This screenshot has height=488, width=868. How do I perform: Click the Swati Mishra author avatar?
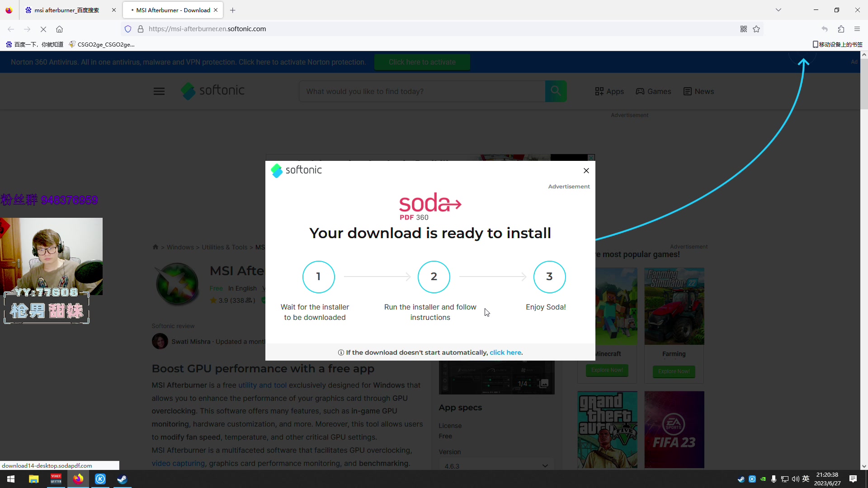pyautogui.click(x=160, y=341)
